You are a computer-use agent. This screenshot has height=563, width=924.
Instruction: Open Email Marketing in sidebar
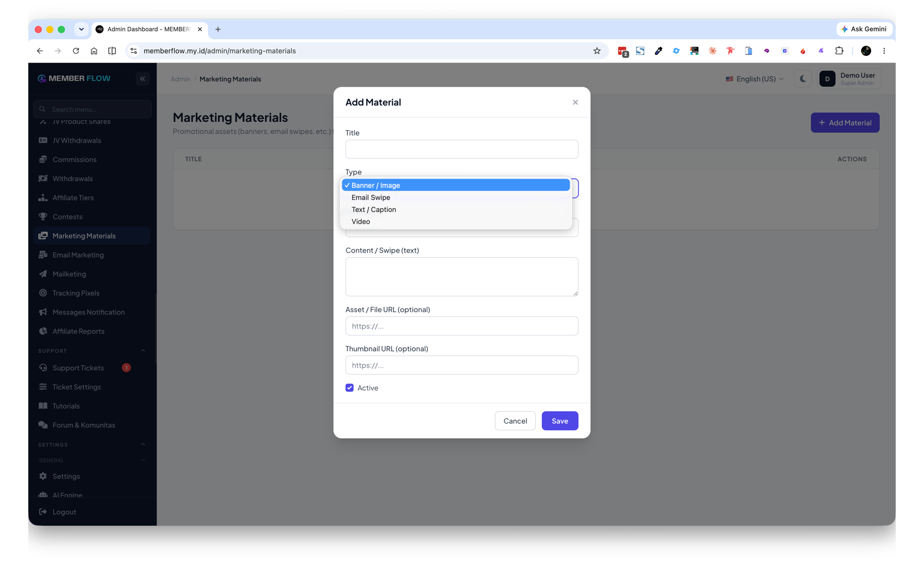pyautogui.click(x=91, y=255)
